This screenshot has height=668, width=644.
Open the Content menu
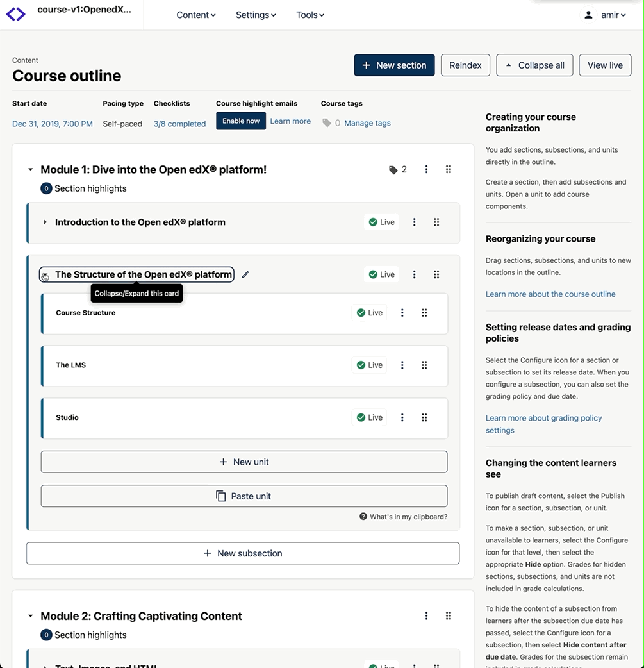(195, 15)
